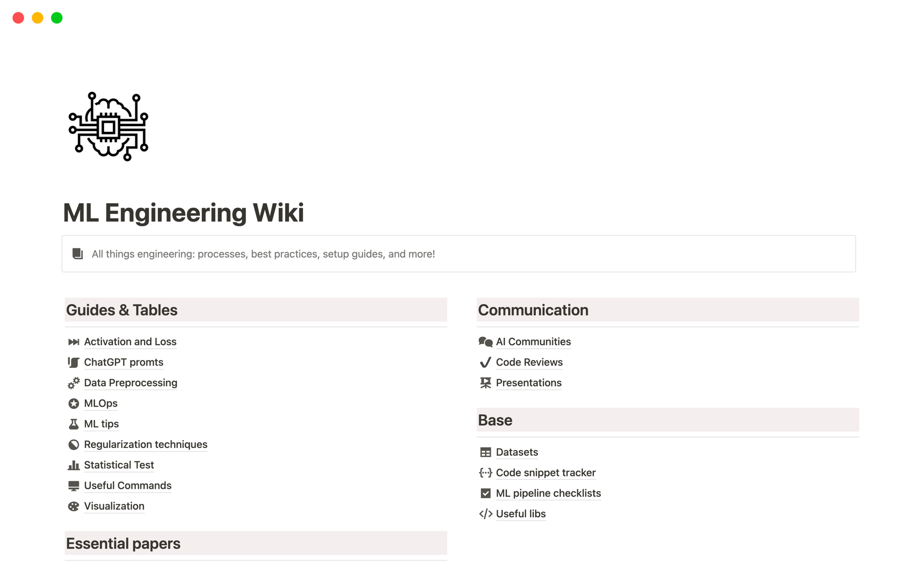Click the ML Engineering Wiki page title
Screen dimensions: 924x578
tap(183, 212)
